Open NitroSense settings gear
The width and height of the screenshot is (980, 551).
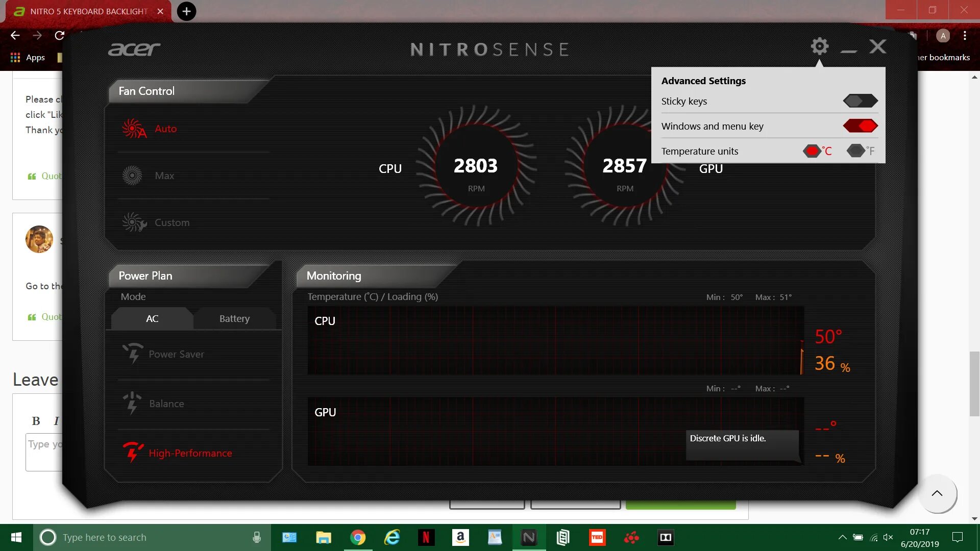click(820, 46)
